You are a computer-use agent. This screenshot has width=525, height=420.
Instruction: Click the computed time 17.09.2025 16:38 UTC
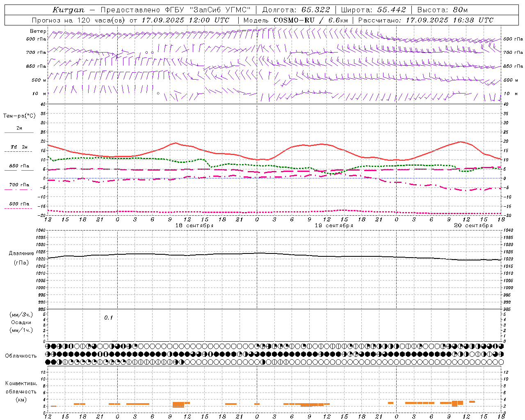pyautogui.click(x=450, y=20)
